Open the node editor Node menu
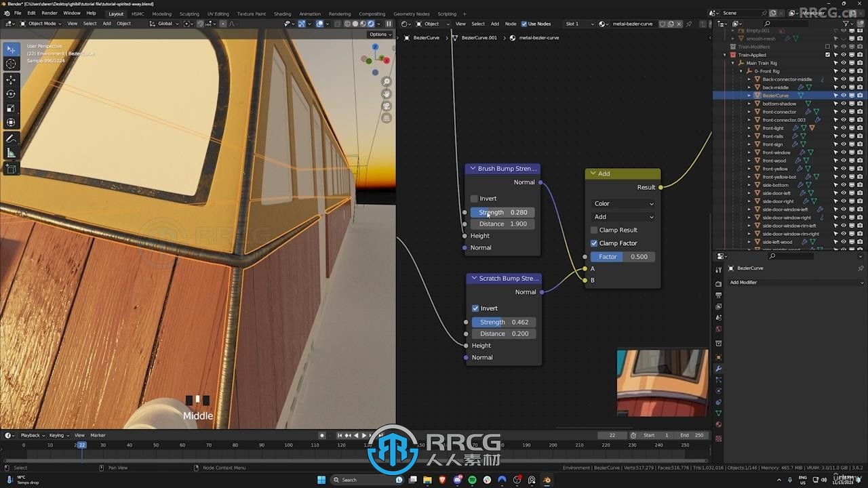 click(511, 24)
